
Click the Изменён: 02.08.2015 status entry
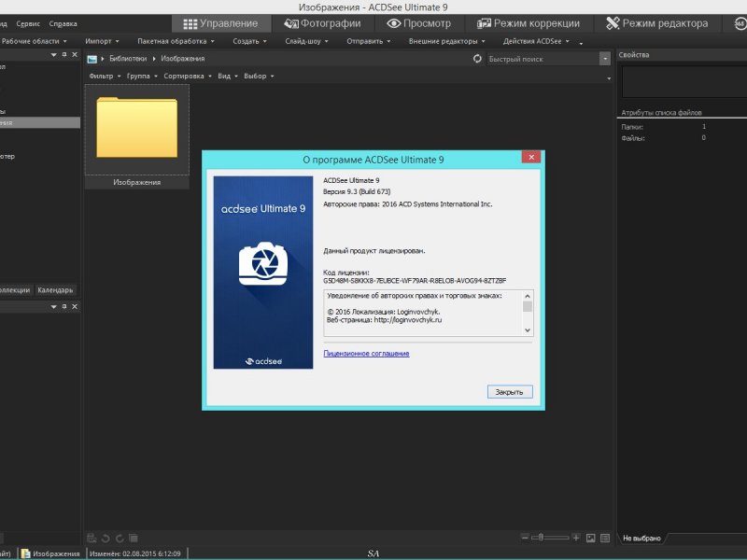135,553
